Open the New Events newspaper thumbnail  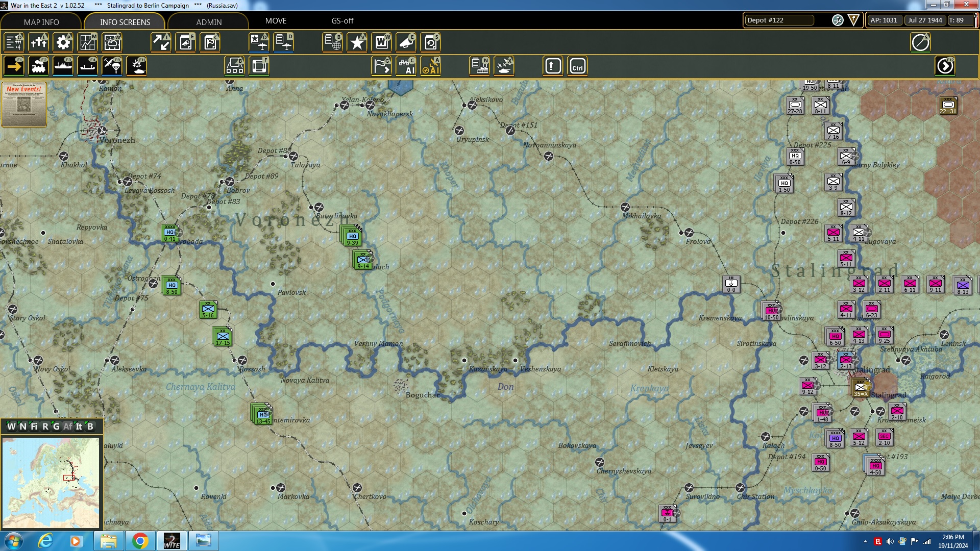point(24,104)
